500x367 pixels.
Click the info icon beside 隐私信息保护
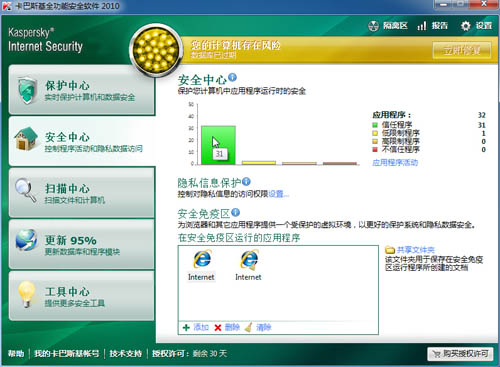click(x=246, y=181)
